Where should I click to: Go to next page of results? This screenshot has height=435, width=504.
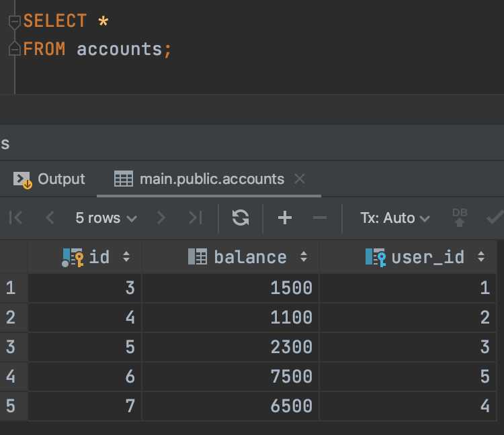pos(161,217)
